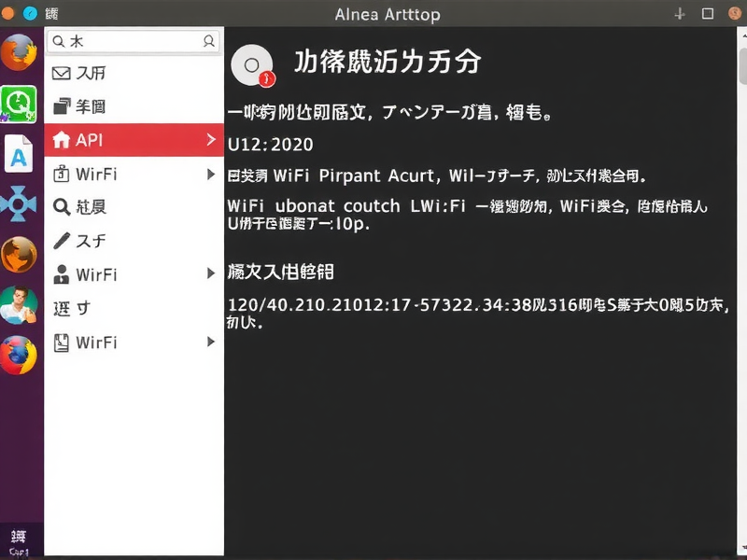Open the green software updater in the dock
The image size is (747, 560).
(19, 105)
